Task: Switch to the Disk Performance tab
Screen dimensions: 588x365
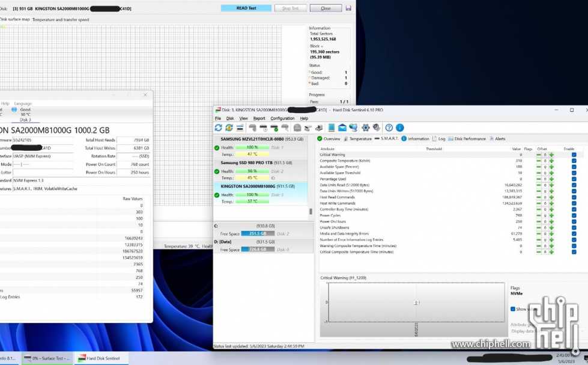Action: click(x=467, y=139)
